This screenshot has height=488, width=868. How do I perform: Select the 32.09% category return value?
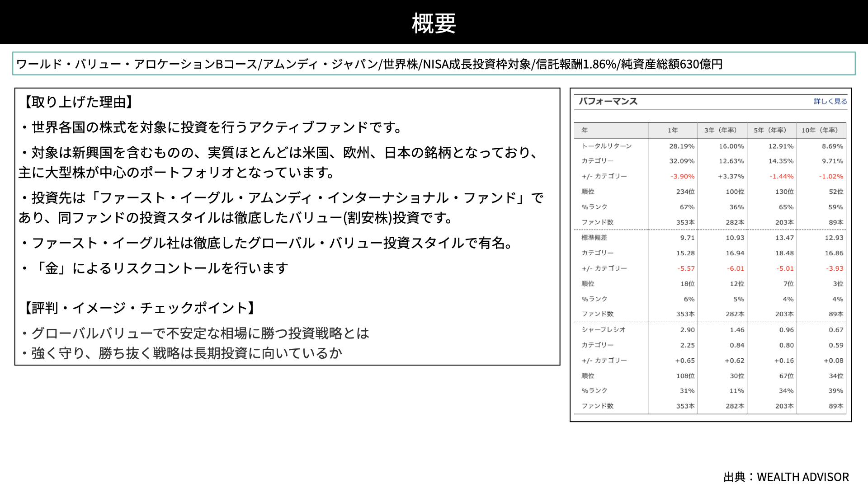682,161
